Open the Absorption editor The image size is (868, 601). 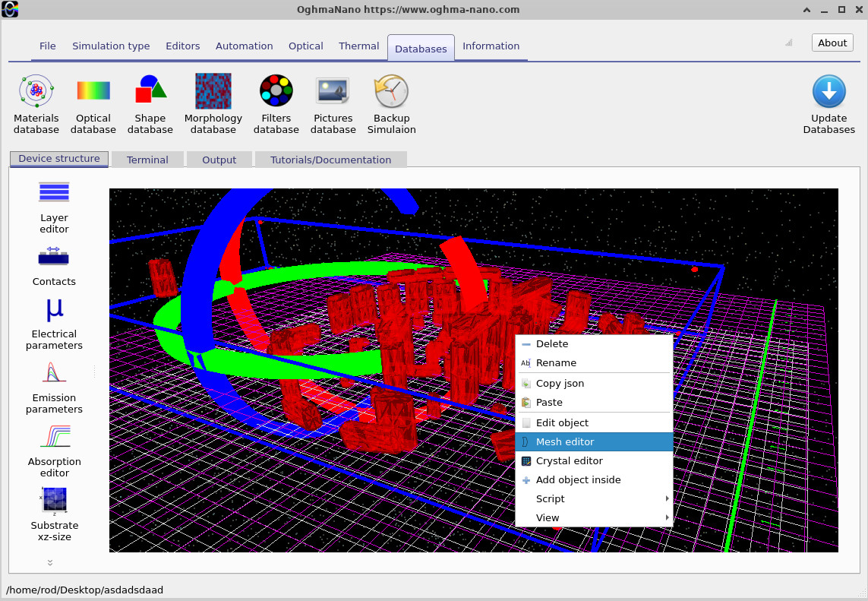tap(54, 451)
